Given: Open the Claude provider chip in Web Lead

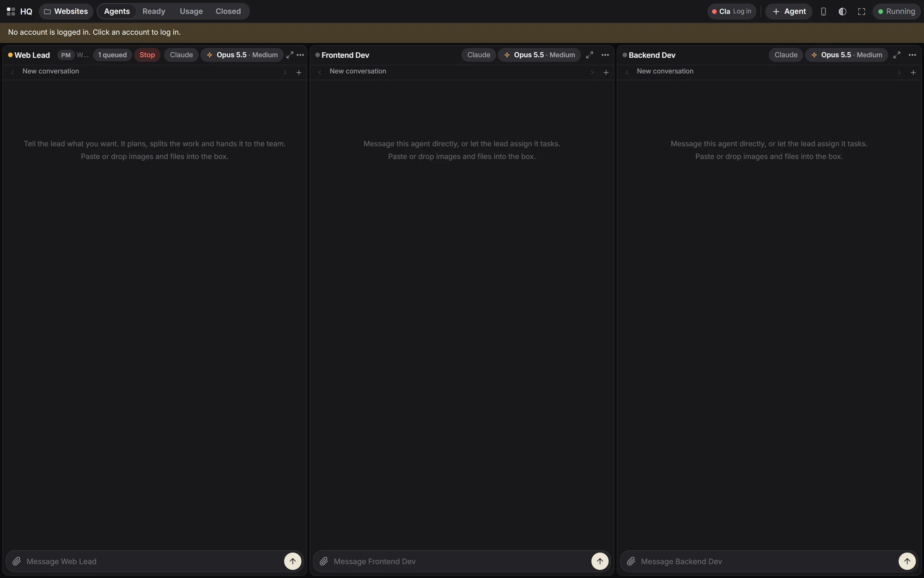Looking at the screenshot, I should [x=181, y=55].
